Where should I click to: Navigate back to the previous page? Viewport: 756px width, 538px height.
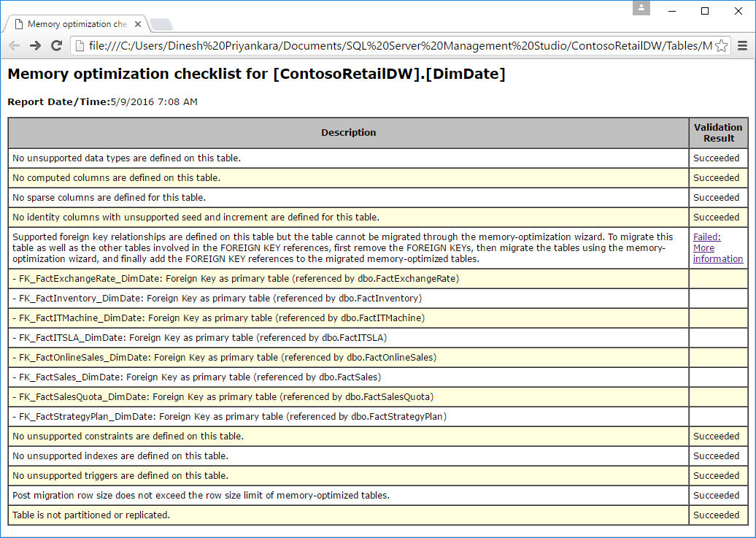[13, 45]
